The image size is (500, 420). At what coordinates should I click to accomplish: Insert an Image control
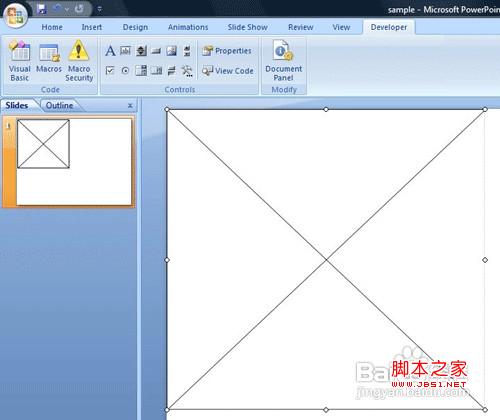pyautogui.click(x=172, y=51)
